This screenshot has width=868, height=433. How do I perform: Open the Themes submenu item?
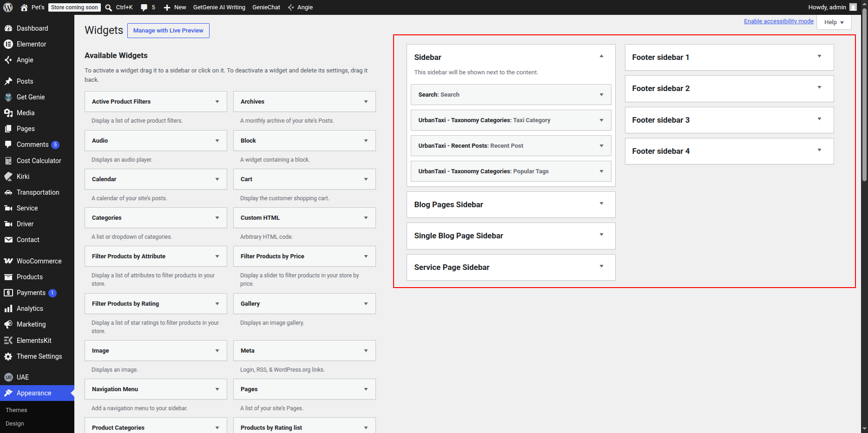(16, 410)
